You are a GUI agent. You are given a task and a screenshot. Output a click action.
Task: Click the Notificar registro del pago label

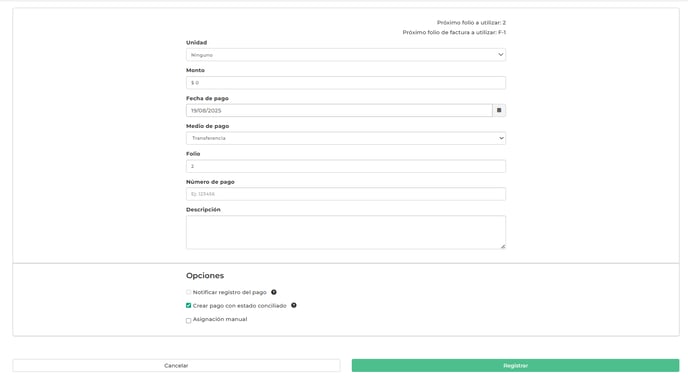pos(229,292)
